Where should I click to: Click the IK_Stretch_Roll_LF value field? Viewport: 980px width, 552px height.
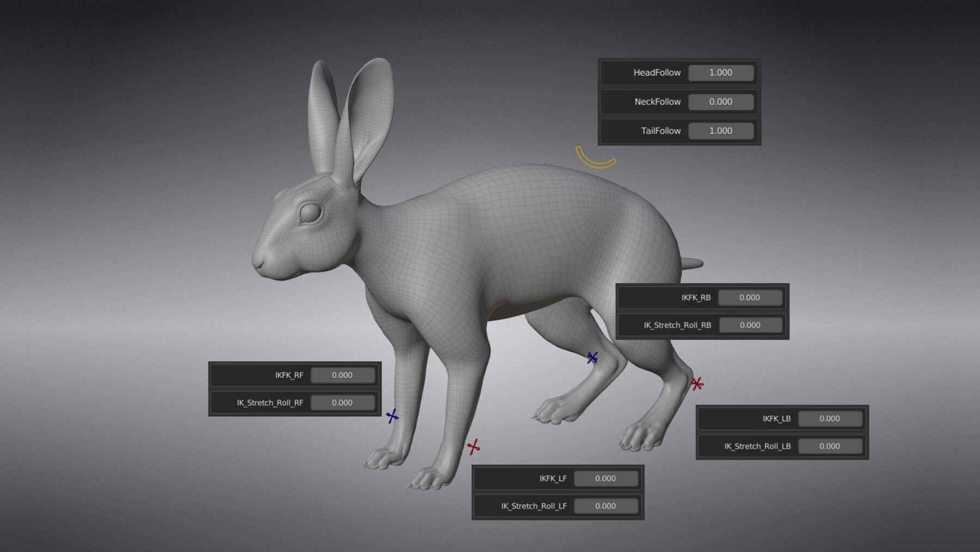pyautogui.click(x=606, y=506)
